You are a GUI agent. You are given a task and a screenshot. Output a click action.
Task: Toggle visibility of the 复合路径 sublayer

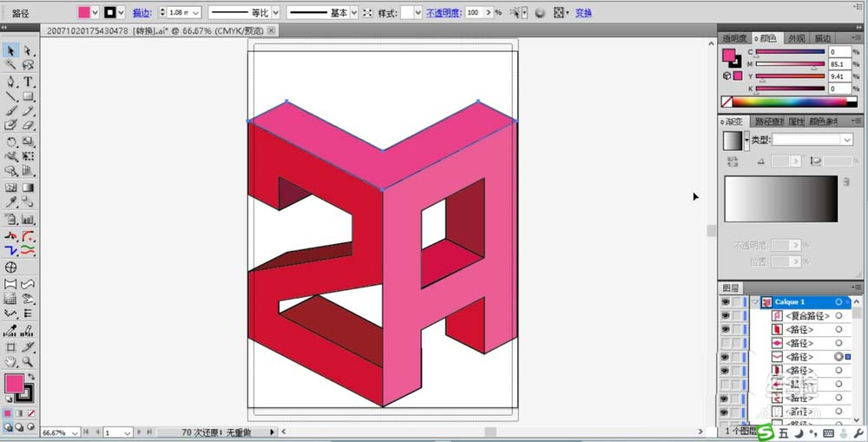pyautogui.click(x=725, y=316)
